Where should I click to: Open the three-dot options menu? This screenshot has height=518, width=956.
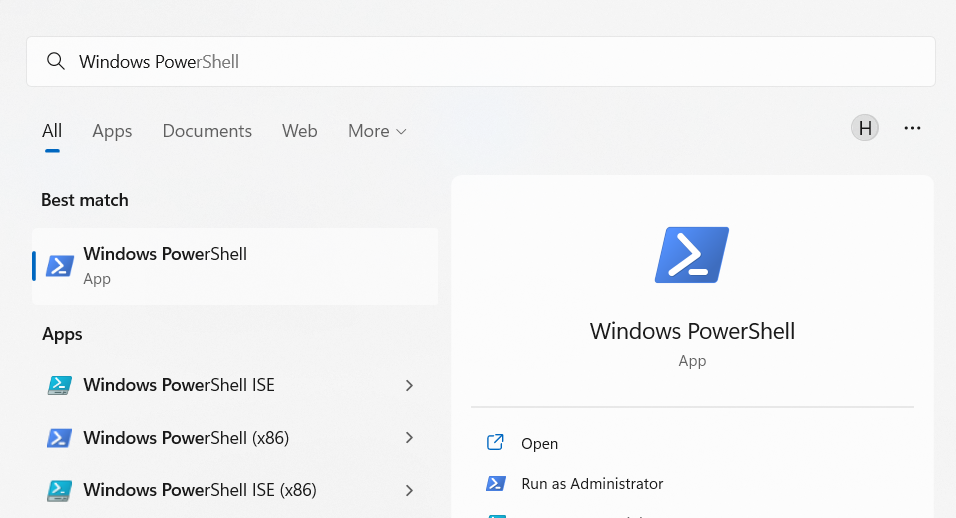click(x=912, y=128)
